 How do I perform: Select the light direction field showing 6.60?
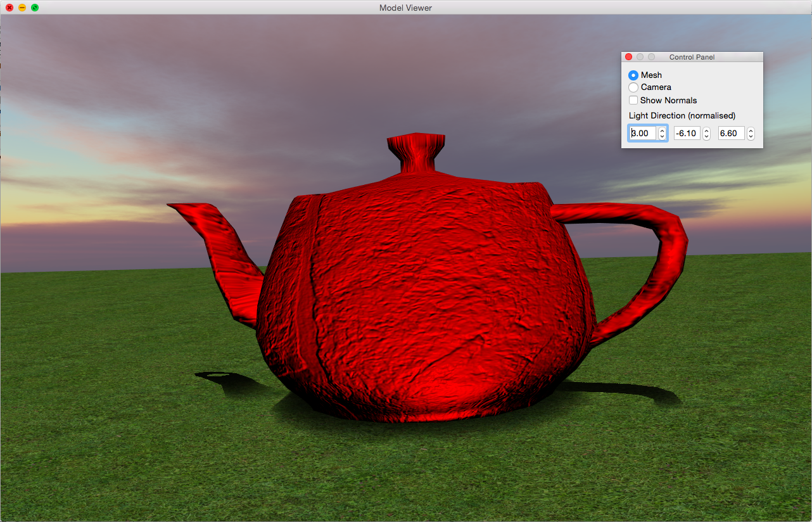731,134
